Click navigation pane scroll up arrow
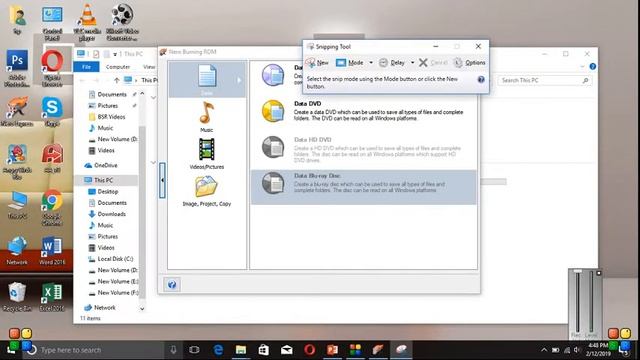This screenshot has height=360, width=640. pos(142,93)
